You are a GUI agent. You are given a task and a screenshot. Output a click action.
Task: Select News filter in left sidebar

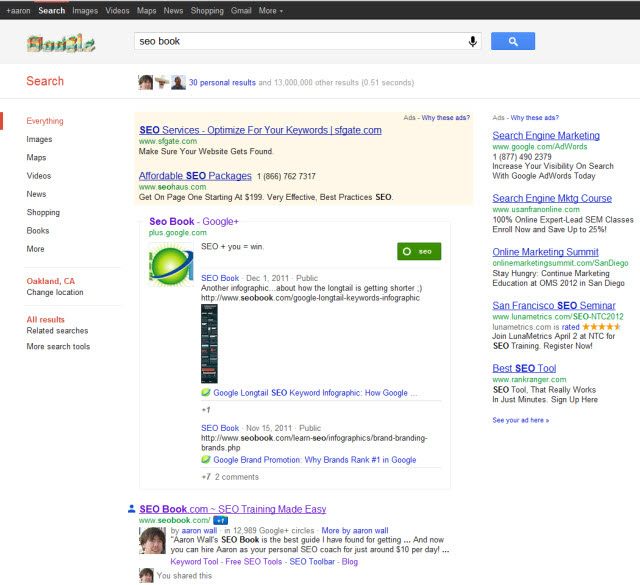point(36,194)
